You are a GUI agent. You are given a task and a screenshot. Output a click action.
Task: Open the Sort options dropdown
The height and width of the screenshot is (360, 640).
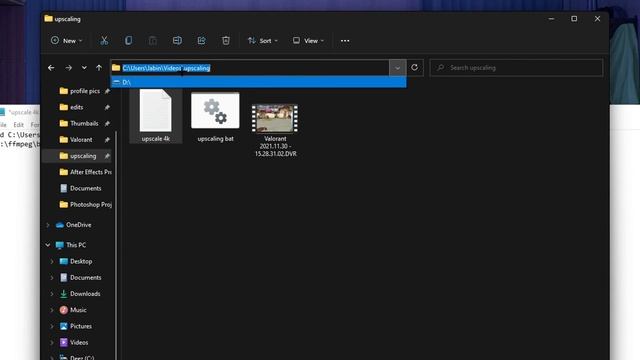coord(263,40)
